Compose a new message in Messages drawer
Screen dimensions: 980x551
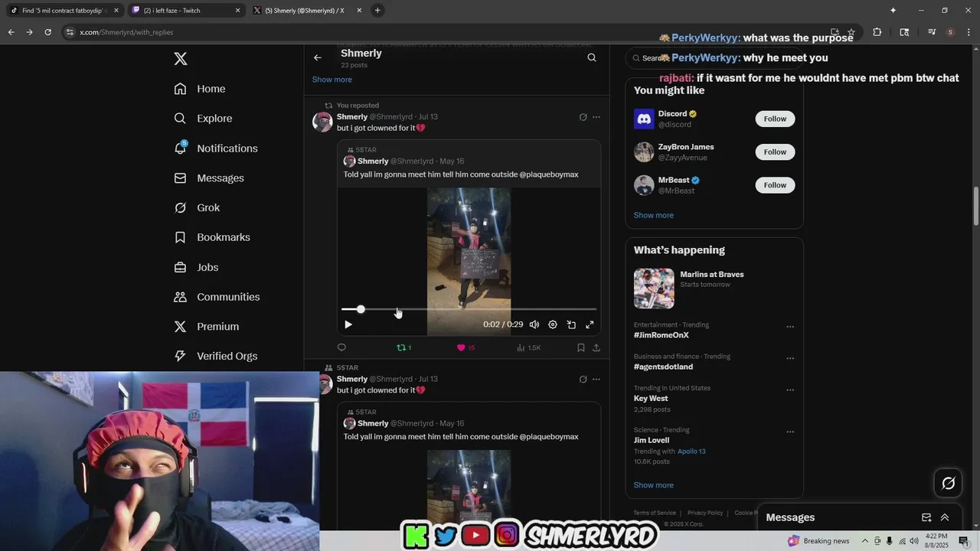(x=926, y=517)
